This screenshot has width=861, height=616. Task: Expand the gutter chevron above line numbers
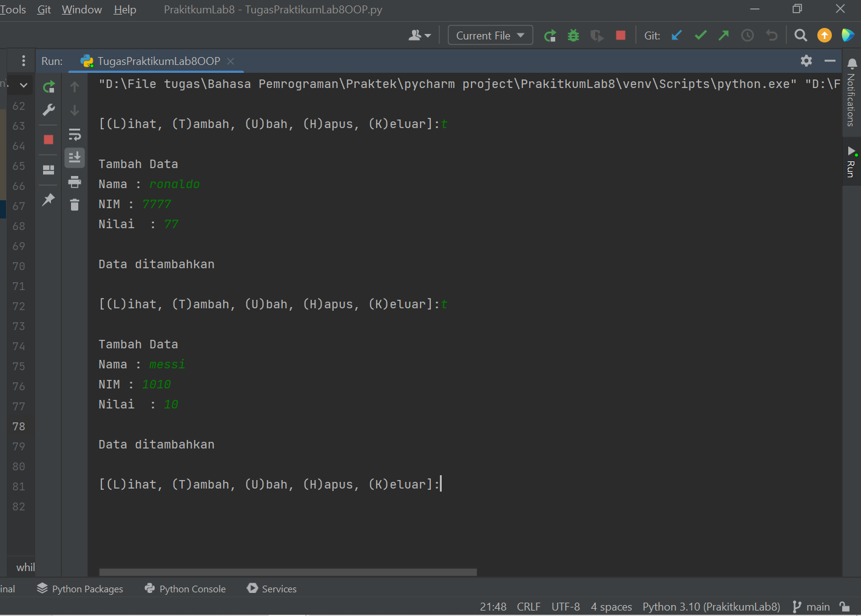click(22, 84)
